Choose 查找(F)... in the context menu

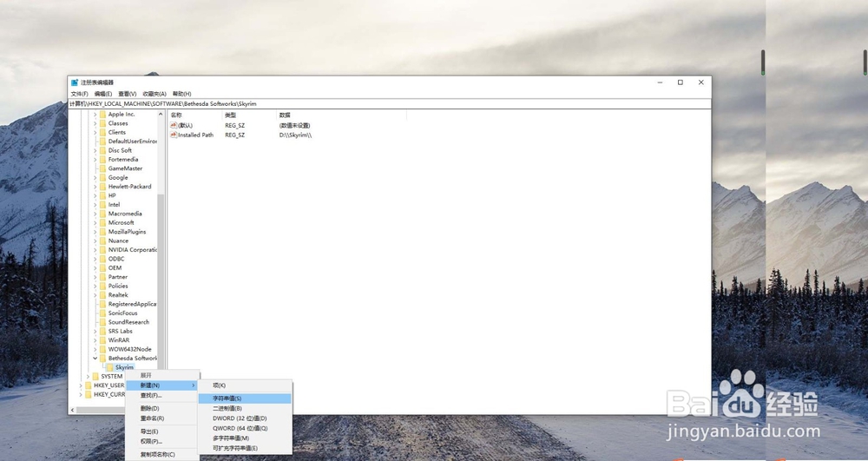click(162, 396)
